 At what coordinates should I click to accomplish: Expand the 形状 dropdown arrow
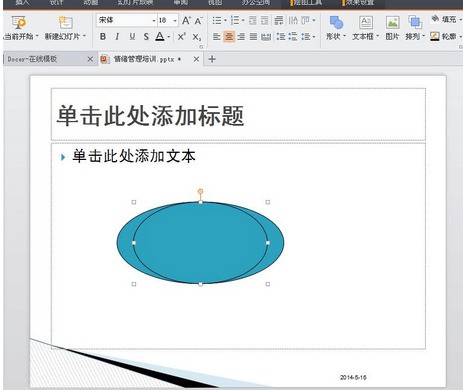click(x=344, y=36)
